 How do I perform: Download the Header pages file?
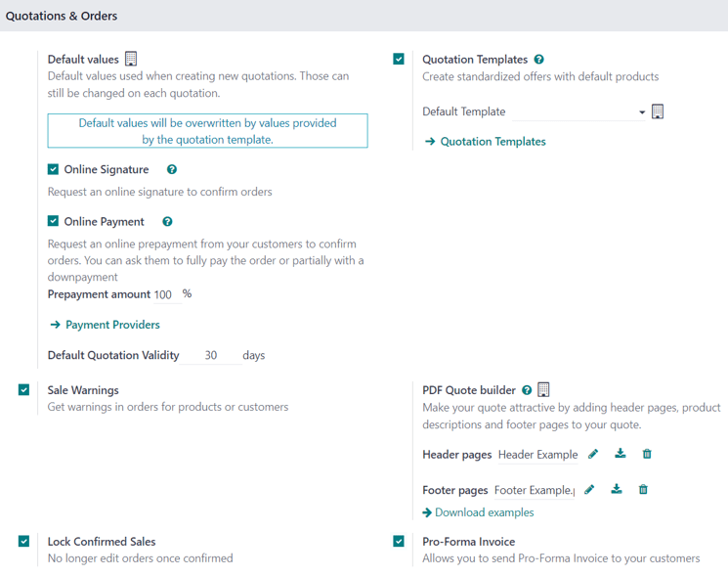click(621, 454)
